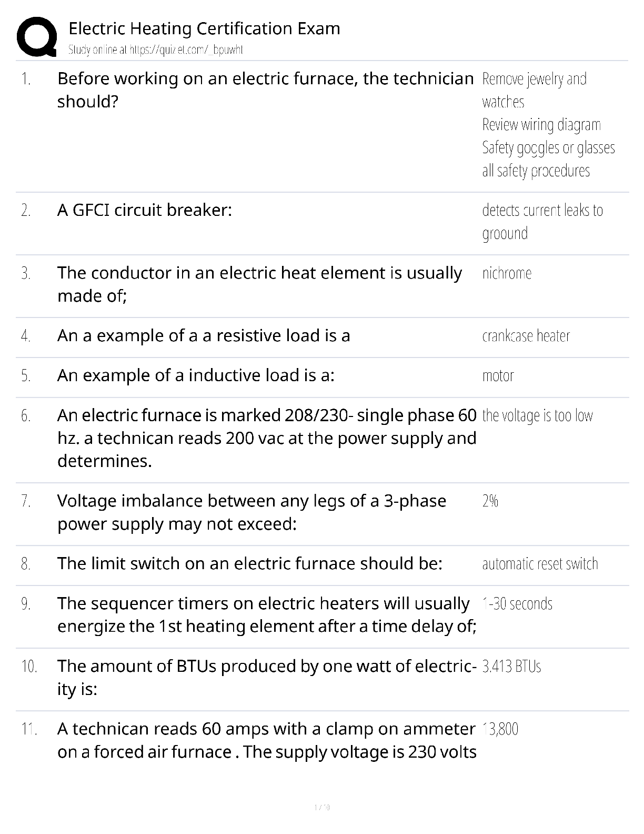Click the "13,800" answer for question 11
644x834 pixels.
pyautogui.click(x=500, y=729)
